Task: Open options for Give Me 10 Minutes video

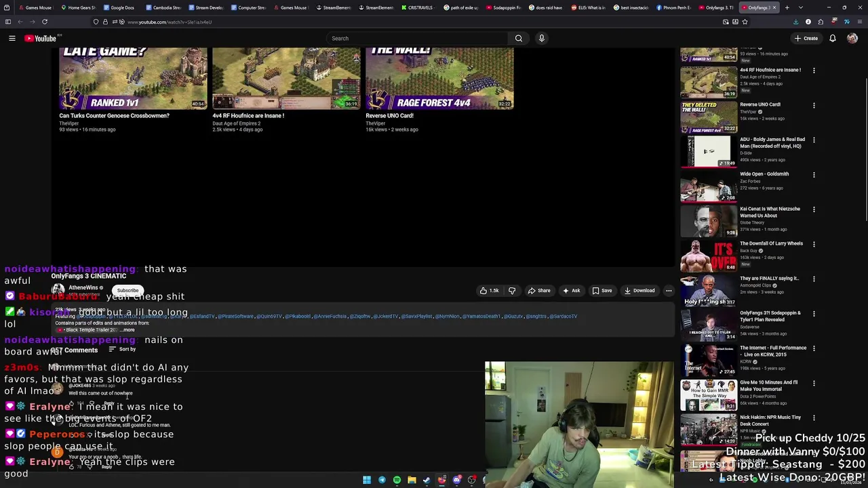Action: 814,383
